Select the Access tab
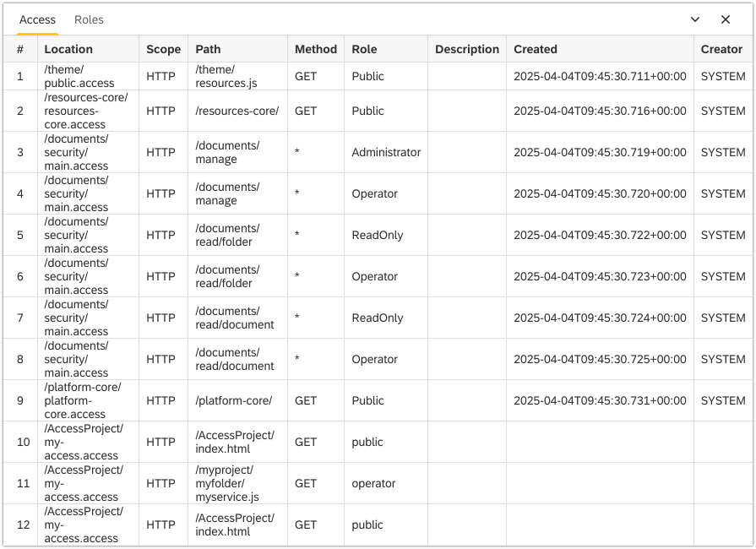 pyautogui.click(x=38, y=19)
